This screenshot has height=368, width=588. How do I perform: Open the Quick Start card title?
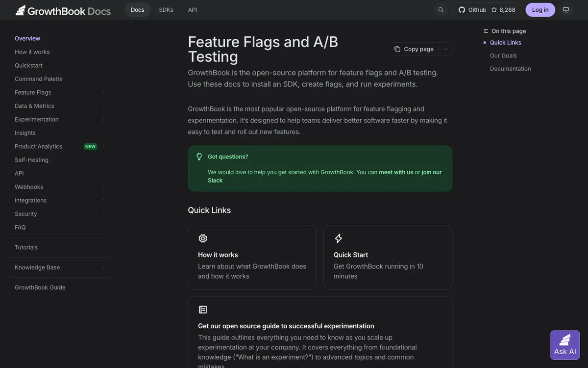pos(351,255)
